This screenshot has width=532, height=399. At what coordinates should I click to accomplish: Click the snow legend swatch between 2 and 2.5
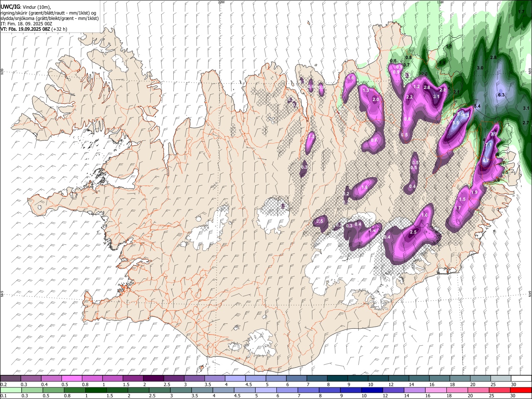153,379
